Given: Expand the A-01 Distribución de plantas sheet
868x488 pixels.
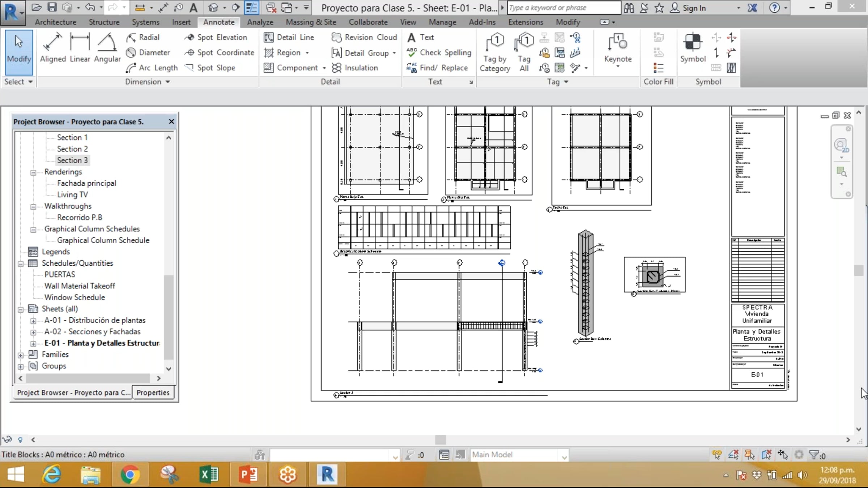Looking at the screenshot, I should (33, 321).
